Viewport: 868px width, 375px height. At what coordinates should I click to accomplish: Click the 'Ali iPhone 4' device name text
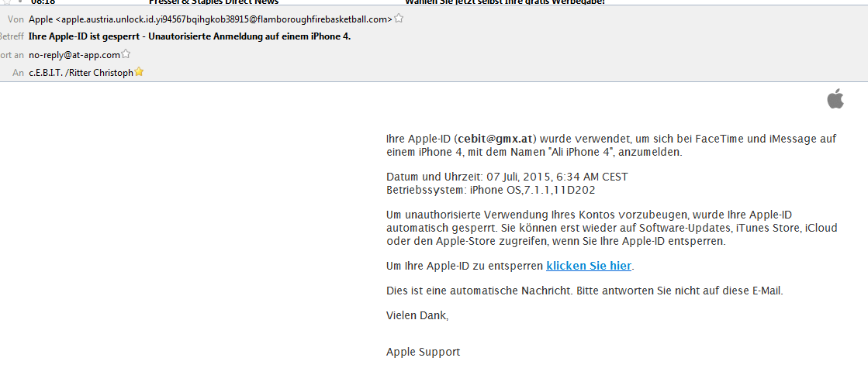pos(583,152)
